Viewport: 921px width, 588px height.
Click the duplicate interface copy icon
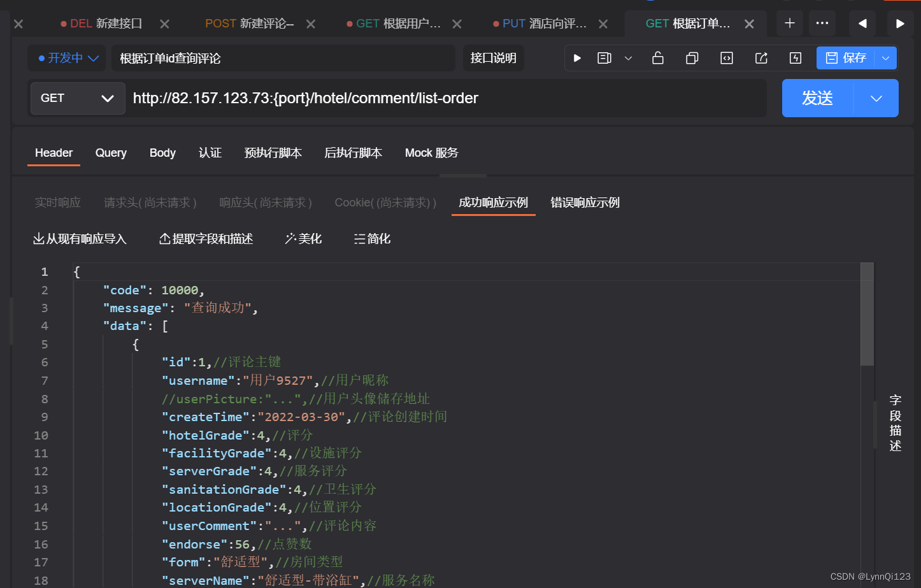[692, 58]
